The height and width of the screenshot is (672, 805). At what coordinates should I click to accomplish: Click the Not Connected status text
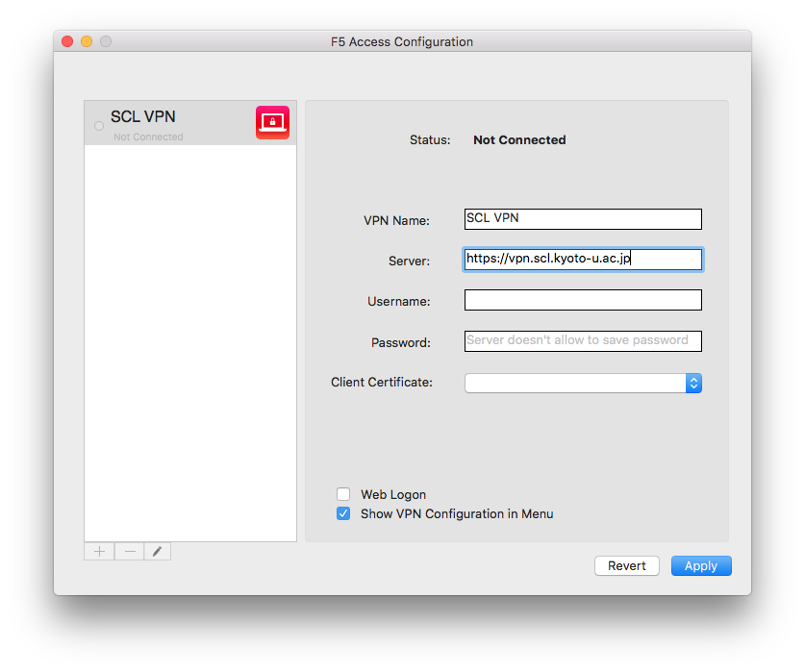(519, 139)
